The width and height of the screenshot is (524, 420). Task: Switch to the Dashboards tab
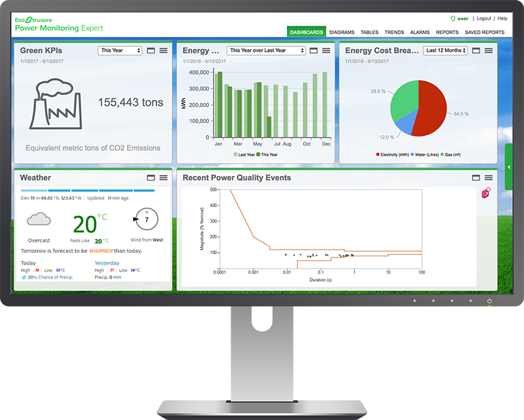tap(307, 32)
